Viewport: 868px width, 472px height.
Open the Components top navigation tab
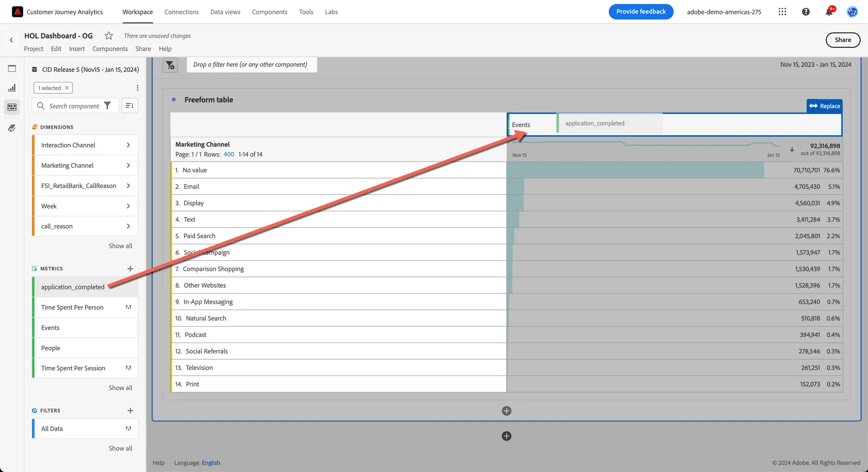tap(269, 12)
